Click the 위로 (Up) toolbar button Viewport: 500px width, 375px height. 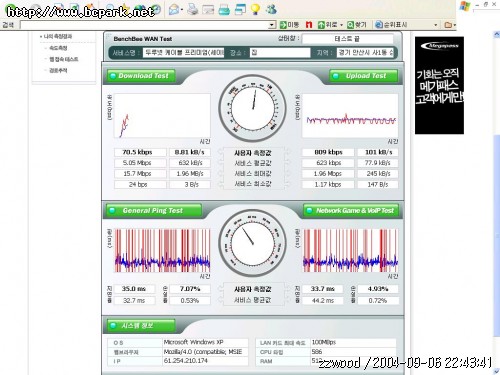[327, 25]
